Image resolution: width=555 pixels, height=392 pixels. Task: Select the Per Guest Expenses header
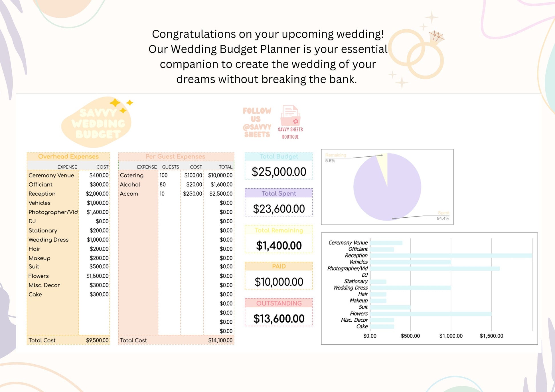(176, 156)
